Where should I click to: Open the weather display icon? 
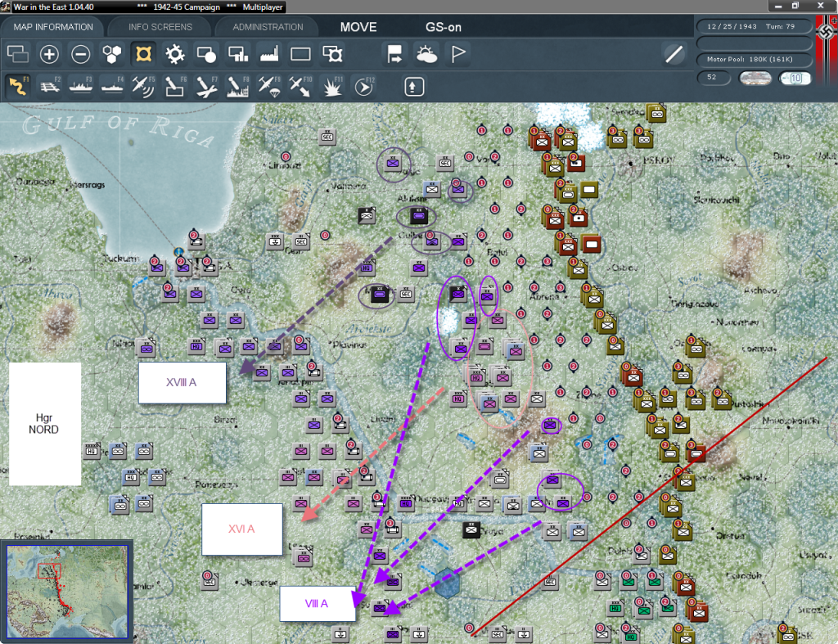coord(426,54)
